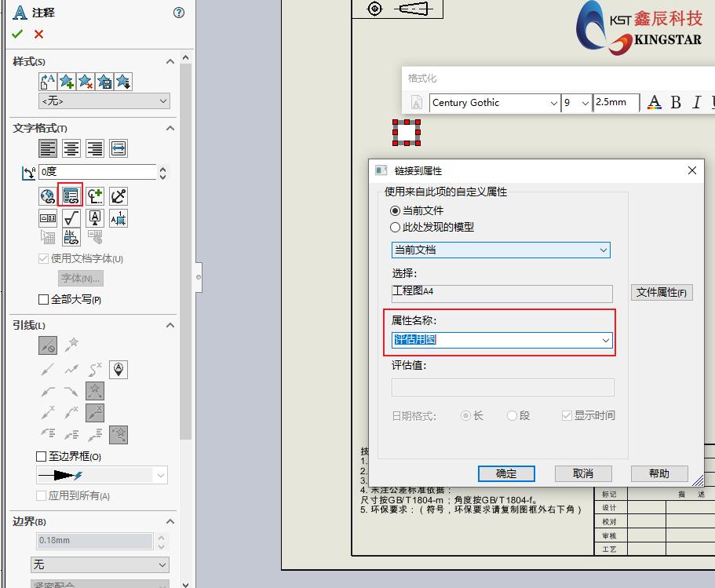715x588 pixels.
Task: Click 帮助 button
Action: [659, 473]
